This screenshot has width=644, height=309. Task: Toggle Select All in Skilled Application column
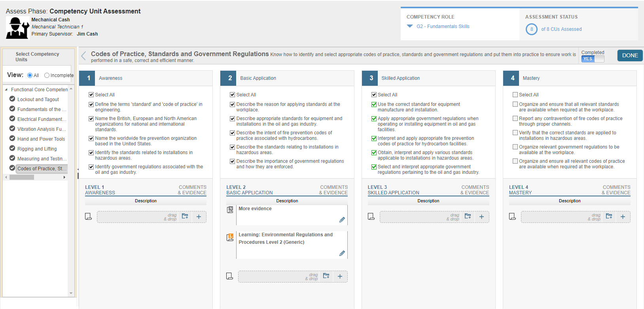coord(374,95)
